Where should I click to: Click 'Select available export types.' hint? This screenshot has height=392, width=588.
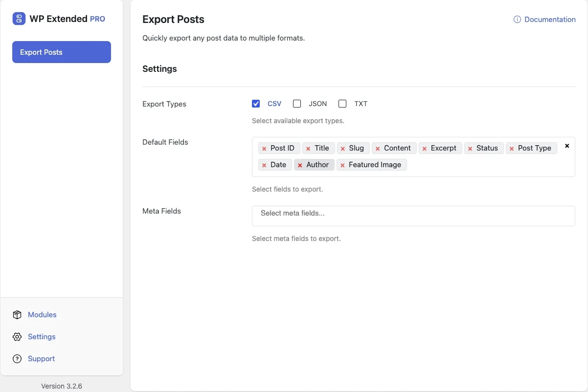pyautogui.click(x=298, y=121)
